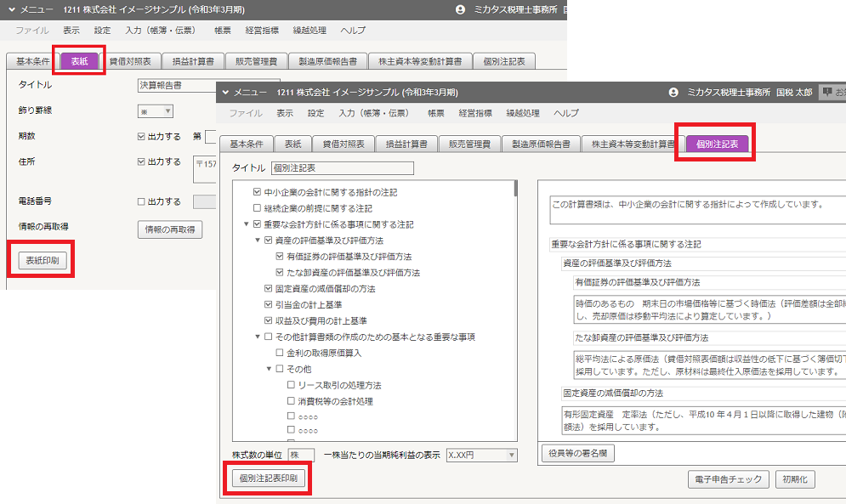
Task: Enable 電話番号 出力する checkbox
Action: (141, 201)
